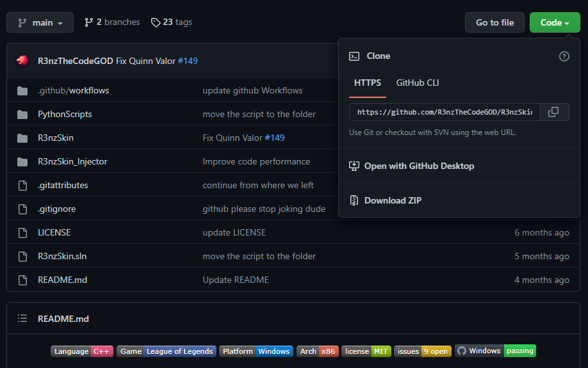Viewport: 588px width, 368px height.
Task: Click the clone help question mark icon
Action: pos(564,56)
